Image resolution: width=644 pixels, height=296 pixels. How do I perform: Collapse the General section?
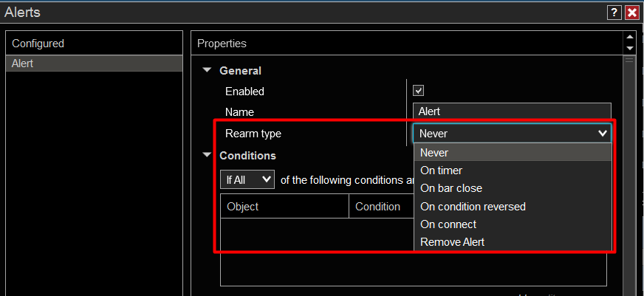208,71
